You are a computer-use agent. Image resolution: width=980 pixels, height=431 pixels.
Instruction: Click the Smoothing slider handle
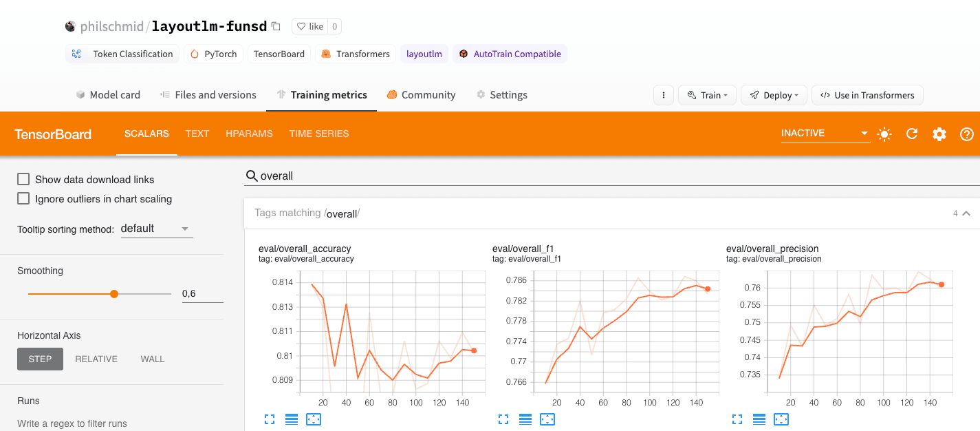pos(114,294)
